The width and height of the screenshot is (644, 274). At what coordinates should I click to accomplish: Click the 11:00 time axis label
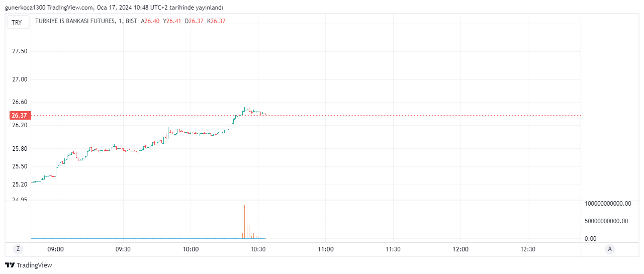click(326, 249)
